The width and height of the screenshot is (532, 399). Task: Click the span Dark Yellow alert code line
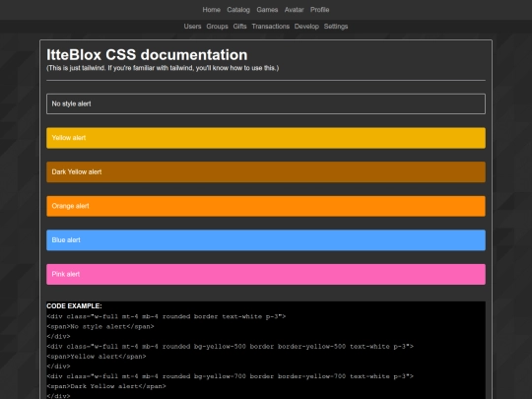click(x=106, y=386)
